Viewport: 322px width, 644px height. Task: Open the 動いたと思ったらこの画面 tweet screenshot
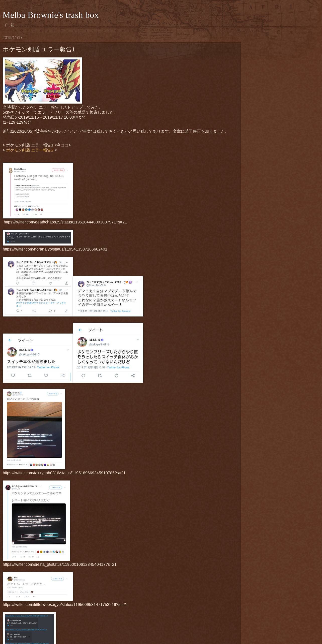point(34,429)
